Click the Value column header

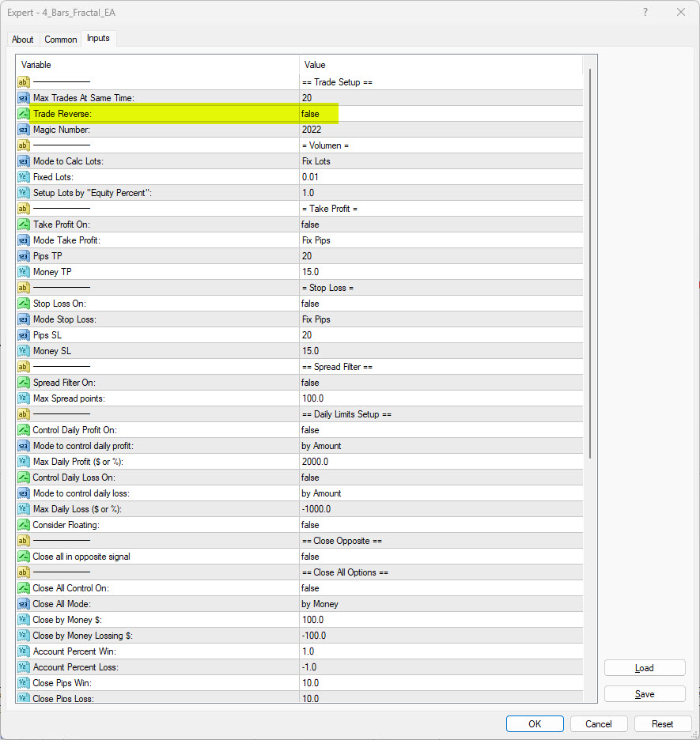[x=441, y=65]
